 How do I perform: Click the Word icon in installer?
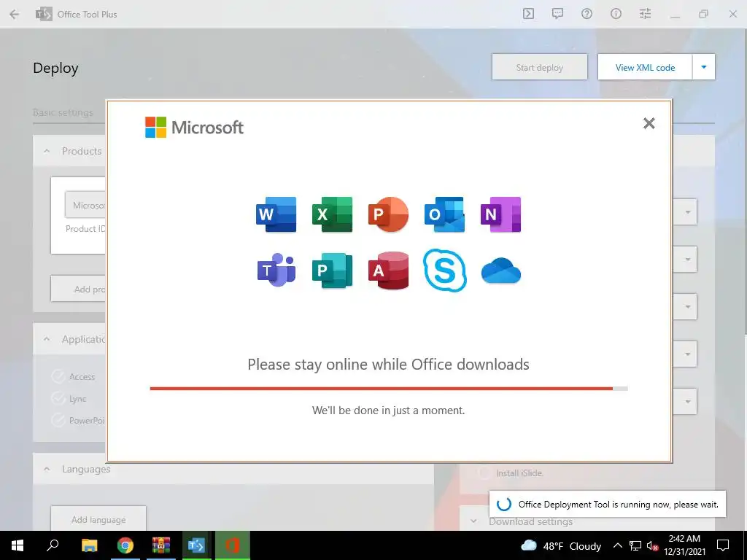point(276,214)
